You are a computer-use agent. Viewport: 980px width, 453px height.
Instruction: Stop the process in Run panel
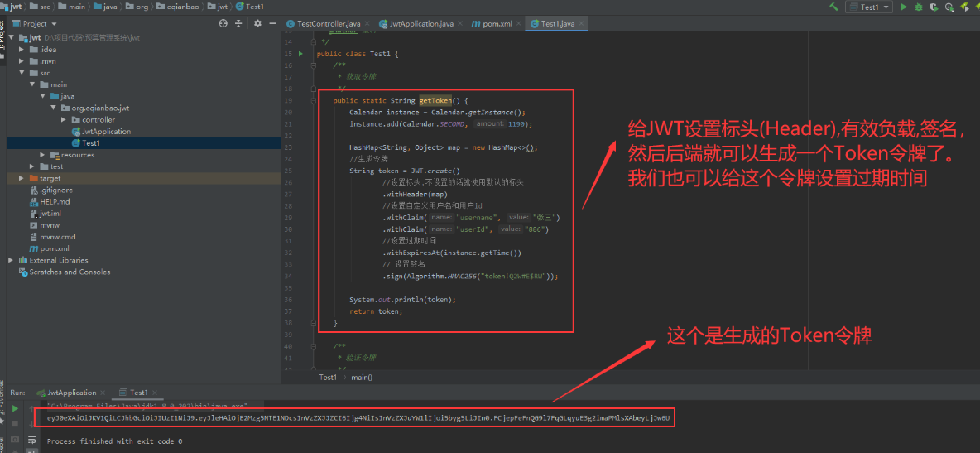tap(15, 424)
